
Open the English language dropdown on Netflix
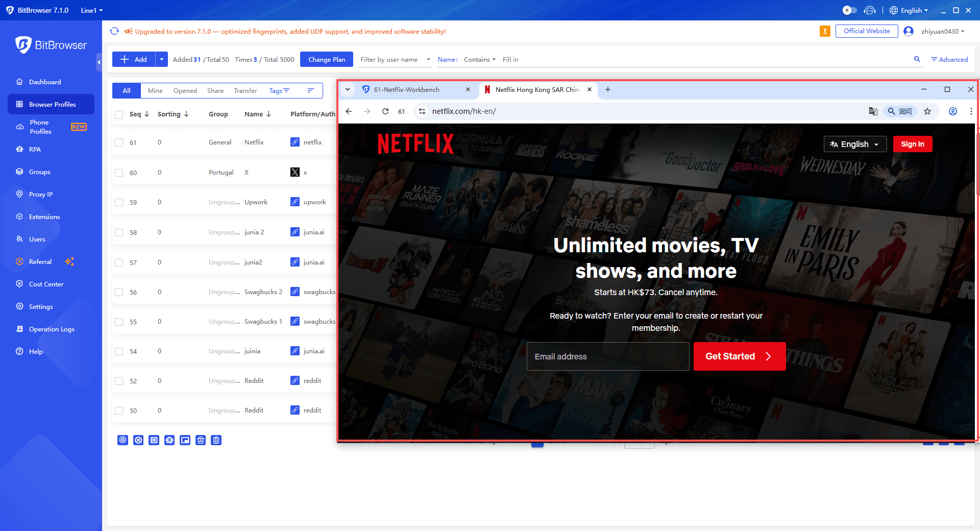tap(855, 144)
